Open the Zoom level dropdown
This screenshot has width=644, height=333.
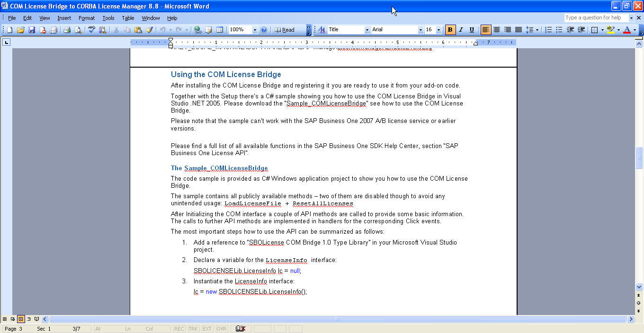254,29
